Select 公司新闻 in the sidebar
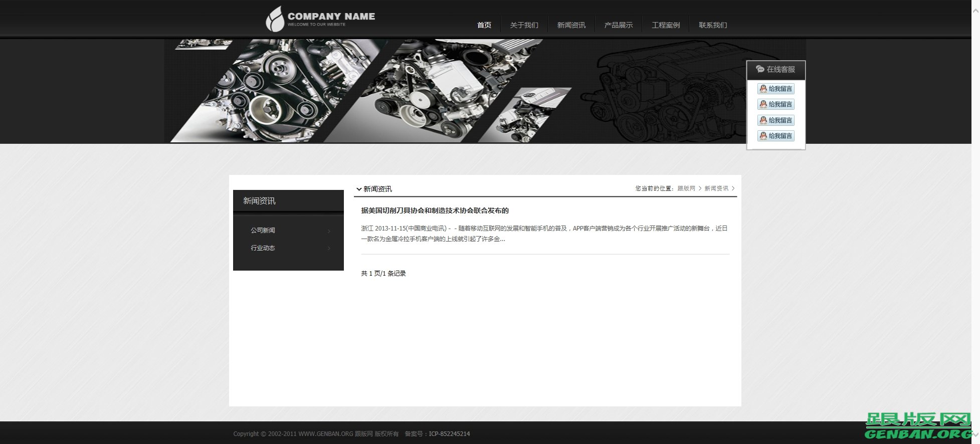 263,231
